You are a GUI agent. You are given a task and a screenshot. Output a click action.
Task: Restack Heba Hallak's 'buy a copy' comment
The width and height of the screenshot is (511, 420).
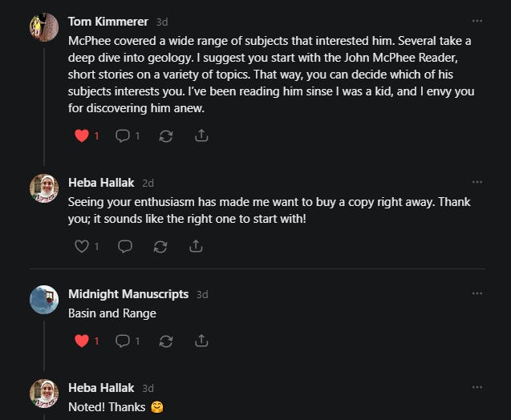pos(160,246)
